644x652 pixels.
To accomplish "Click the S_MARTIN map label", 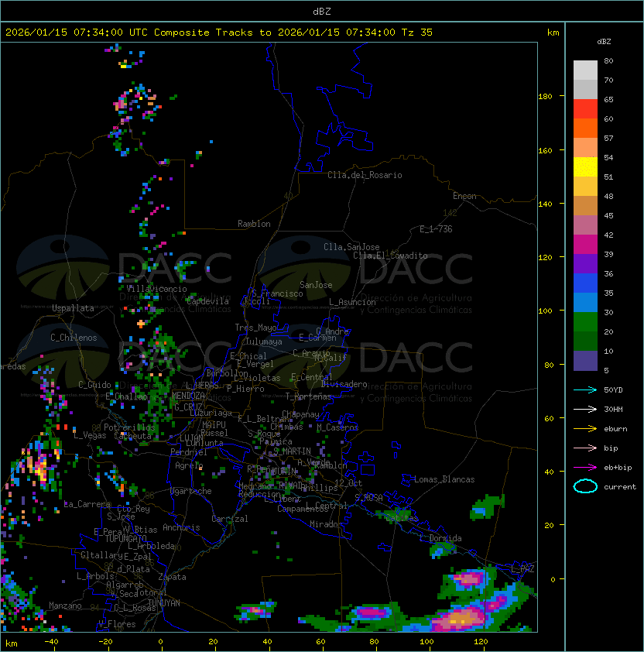I will [x=292, y=451].
